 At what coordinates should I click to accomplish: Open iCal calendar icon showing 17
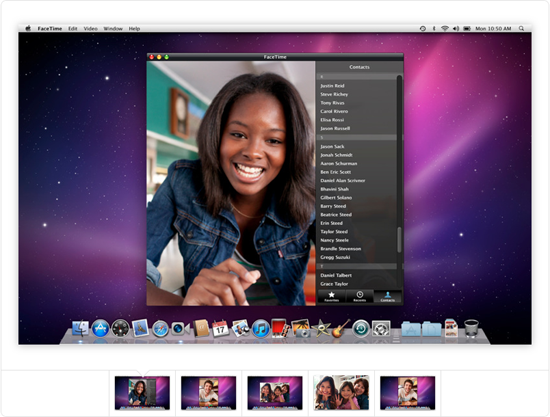[x=221, y=329]
